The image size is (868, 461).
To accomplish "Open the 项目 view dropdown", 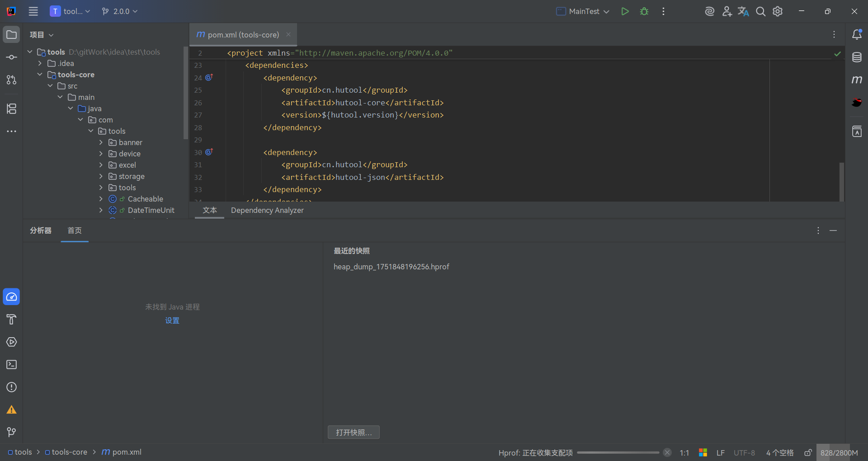I will 42,35.
